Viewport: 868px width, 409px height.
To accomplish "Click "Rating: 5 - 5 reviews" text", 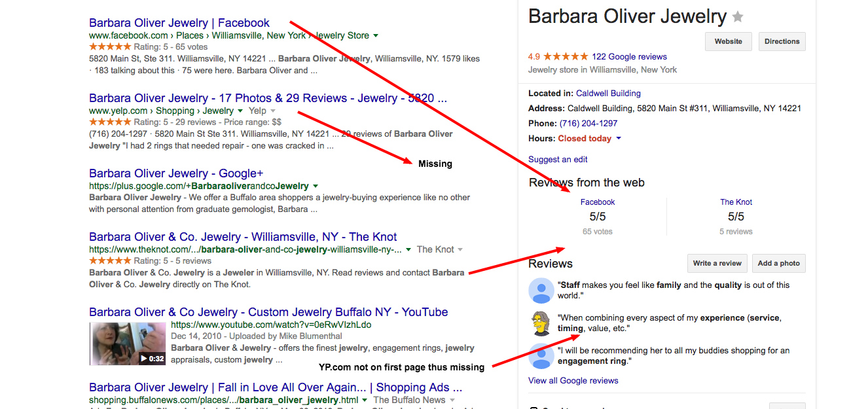I will [172, 261].
